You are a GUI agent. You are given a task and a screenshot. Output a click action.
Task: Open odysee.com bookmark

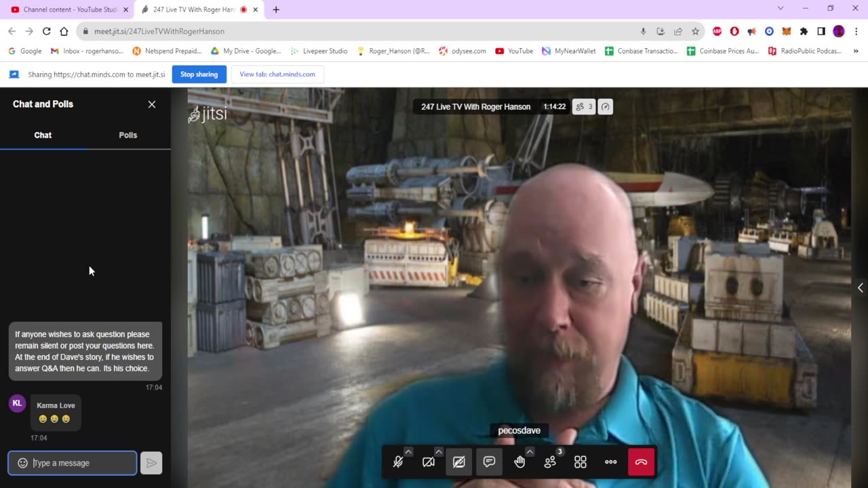[462, 51]
